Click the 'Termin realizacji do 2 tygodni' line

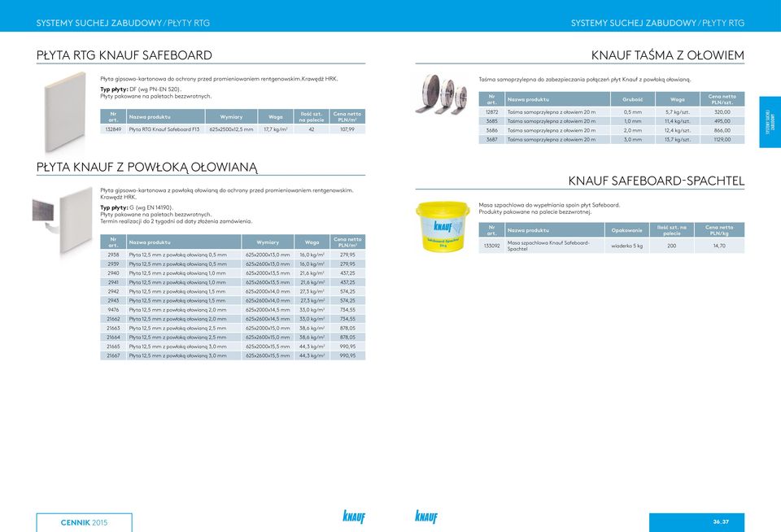coord(177,221)
